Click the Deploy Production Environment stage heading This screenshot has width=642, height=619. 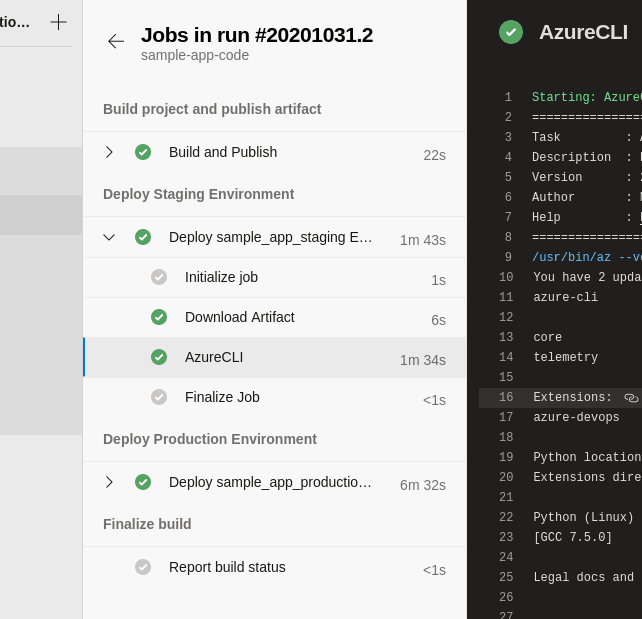[210, 439]
